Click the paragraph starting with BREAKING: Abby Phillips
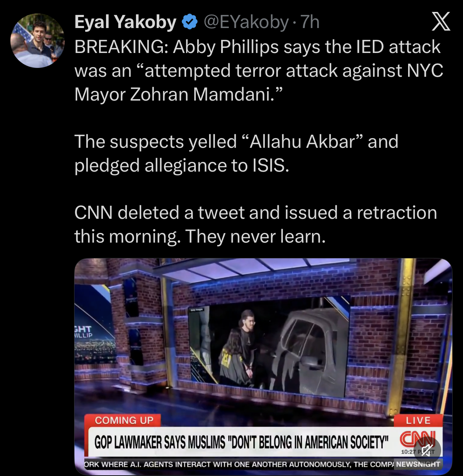 [259, 71]
